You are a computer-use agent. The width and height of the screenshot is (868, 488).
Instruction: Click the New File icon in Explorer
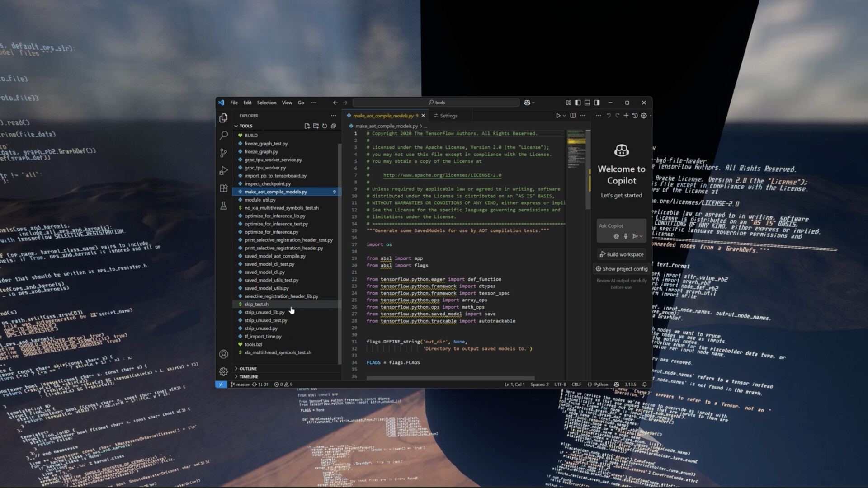pos(307,126)
